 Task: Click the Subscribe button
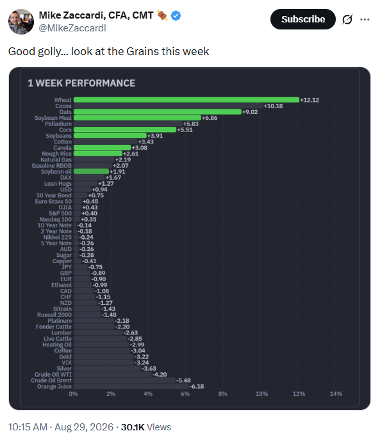click(x=303, y=19)
